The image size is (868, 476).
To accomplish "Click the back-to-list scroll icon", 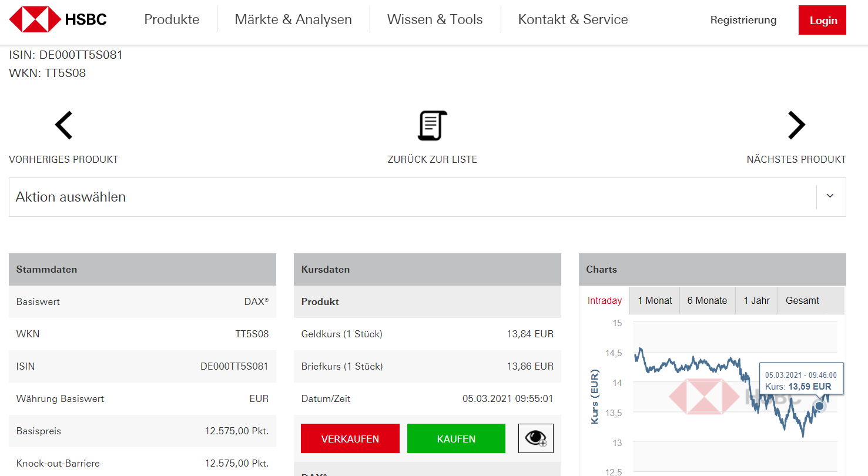I will [x=433, y=125].
